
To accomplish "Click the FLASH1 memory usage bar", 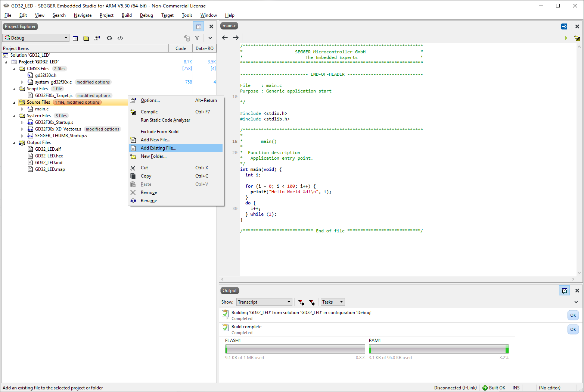I will 295,348.
